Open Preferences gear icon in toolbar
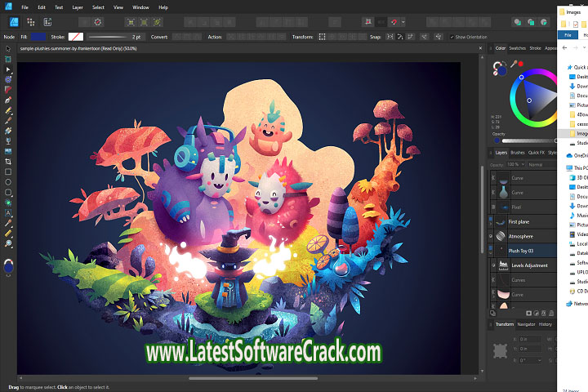 click(98, 22)
